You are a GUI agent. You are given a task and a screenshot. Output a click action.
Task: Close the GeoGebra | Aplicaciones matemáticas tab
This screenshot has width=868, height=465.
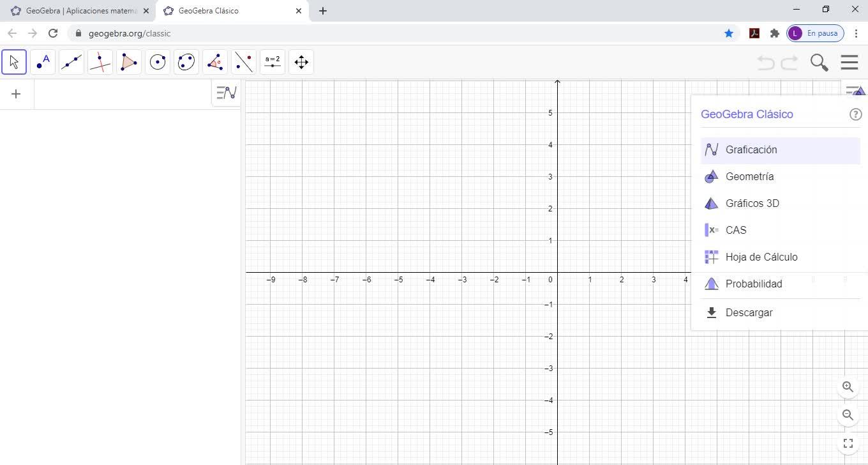click(x=146, y=11)
